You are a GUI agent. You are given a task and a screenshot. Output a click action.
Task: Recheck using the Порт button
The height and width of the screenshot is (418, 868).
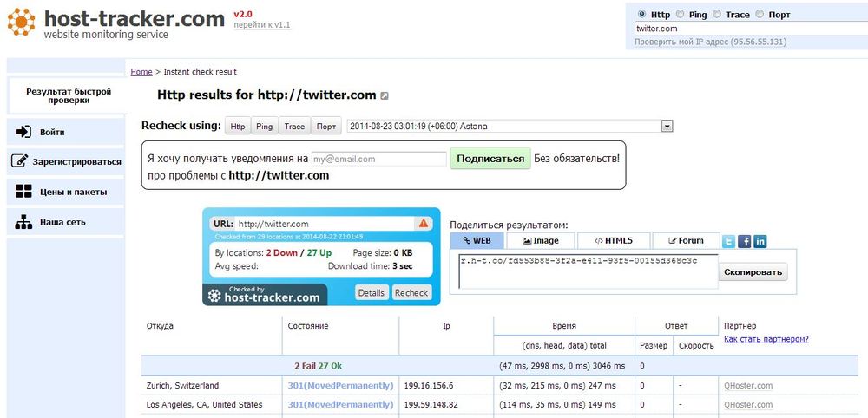(x=326, y=126)
